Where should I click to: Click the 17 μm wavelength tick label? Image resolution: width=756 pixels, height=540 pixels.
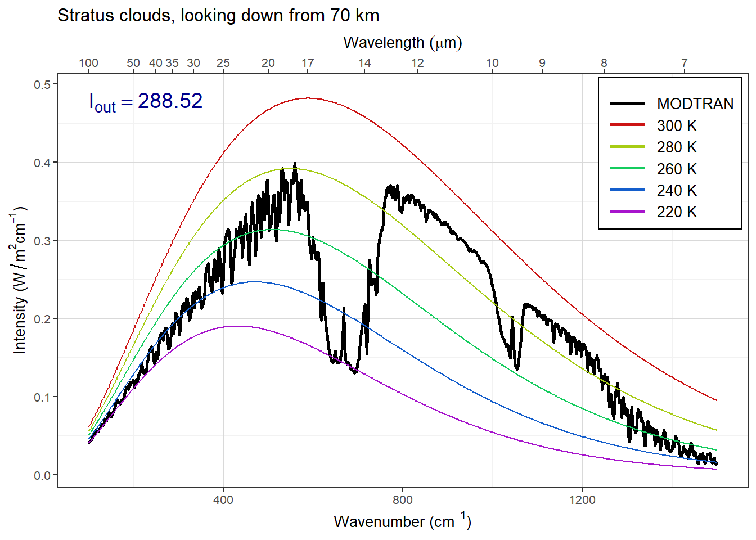[308, 63]
